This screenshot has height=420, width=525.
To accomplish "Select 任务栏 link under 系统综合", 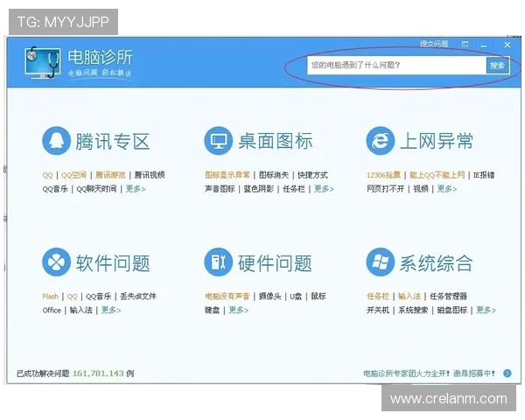I will (x=378, y=297).
